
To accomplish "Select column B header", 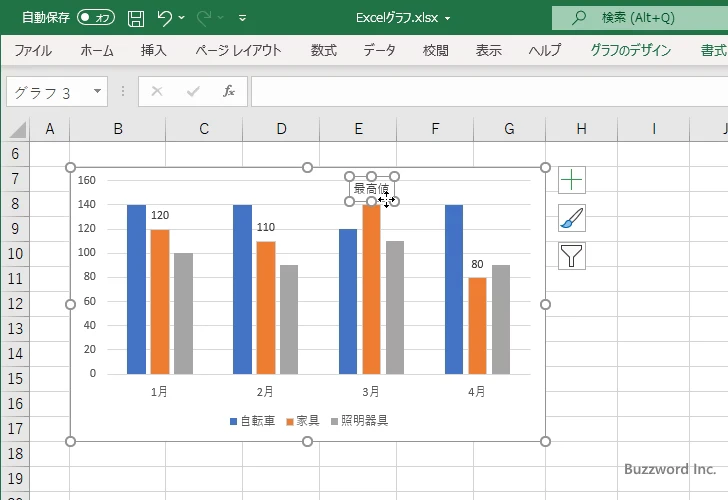I will [118, 129].
